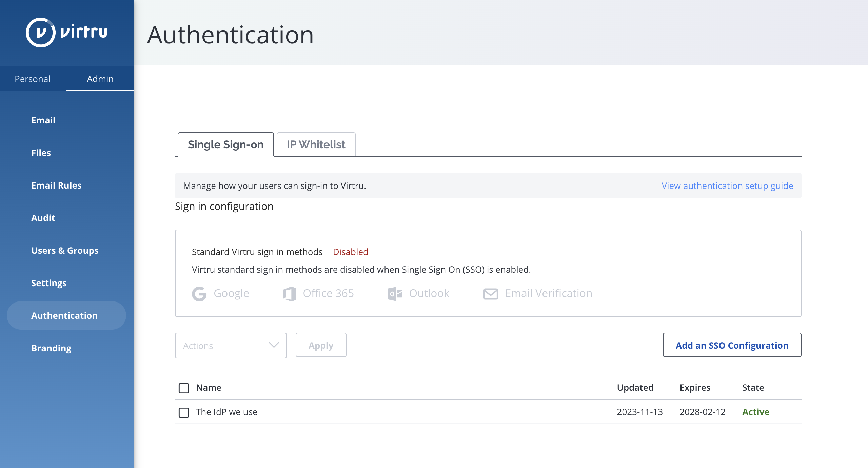Go to Email in the sidebar
Image resolution: width=868 pixels, height=468 pixels.
click(x=43, y=120)
